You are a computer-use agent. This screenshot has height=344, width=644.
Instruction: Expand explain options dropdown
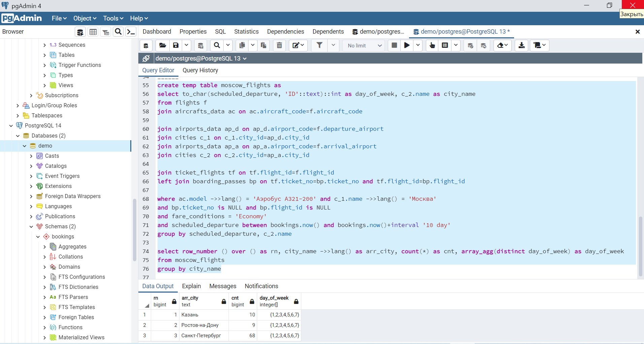[455, 45]
